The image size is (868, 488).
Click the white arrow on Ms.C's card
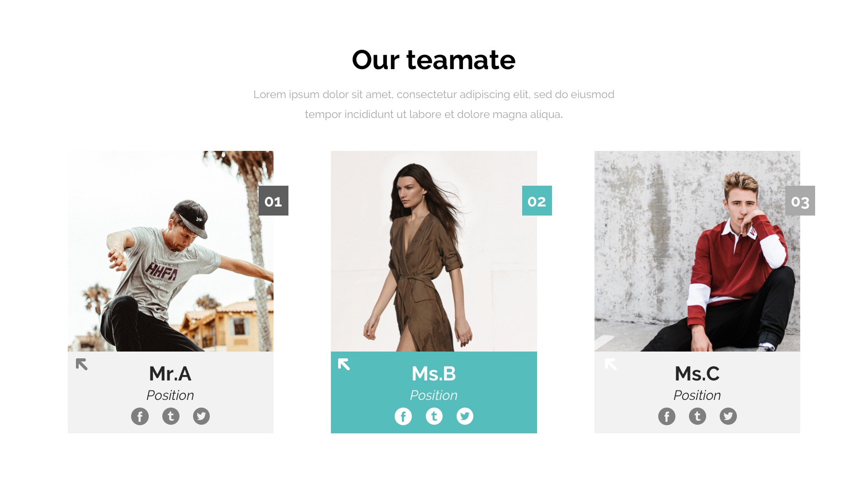point(611,364)
